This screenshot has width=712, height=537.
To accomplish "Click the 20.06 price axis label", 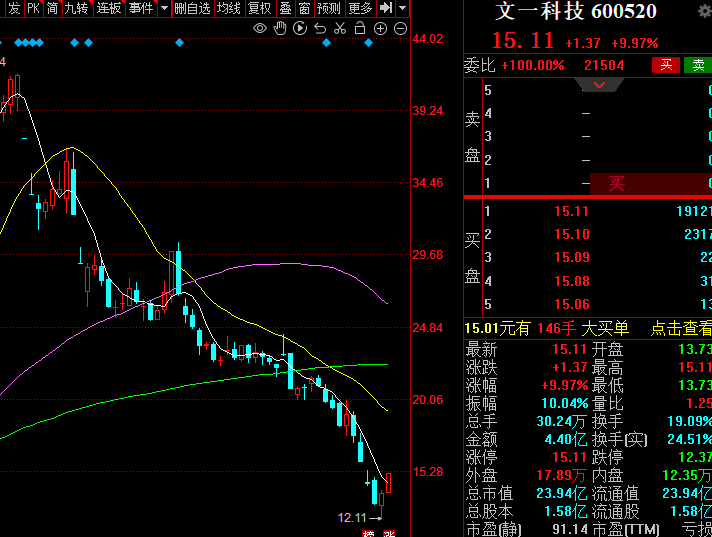I will click(428, 399).
